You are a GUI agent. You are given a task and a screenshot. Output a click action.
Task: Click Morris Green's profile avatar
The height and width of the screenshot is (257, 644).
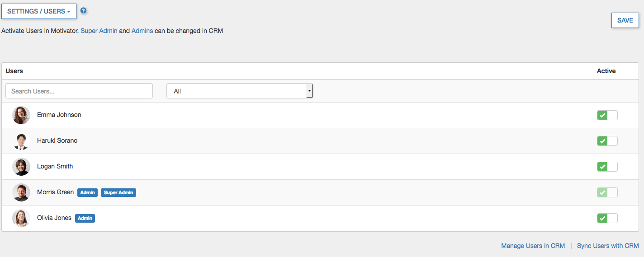pos(21,192)
